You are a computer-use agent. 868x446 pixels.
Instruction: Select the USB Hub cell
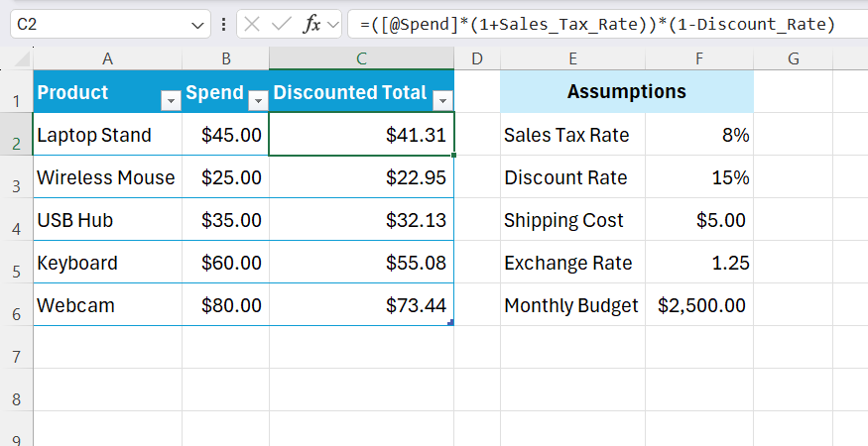pyautogui.click(x=107, y=220)
